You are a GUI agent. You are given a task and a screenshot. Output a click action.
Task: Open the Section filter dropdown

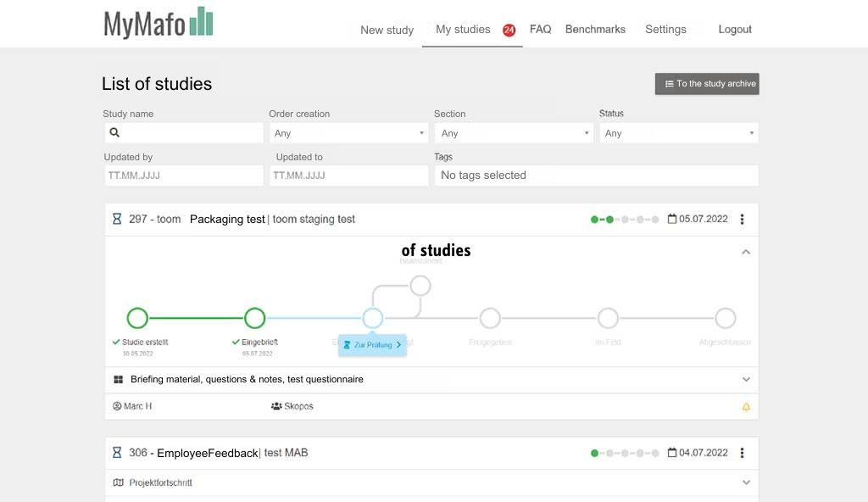click(513, 133)
